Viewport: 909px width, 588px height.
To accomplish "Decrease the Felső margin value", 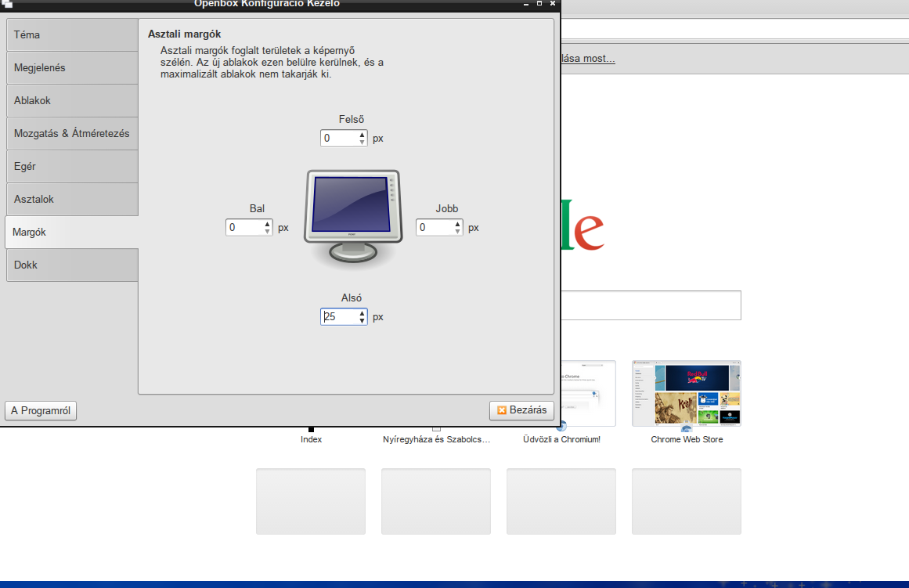I will coord(363,142).
